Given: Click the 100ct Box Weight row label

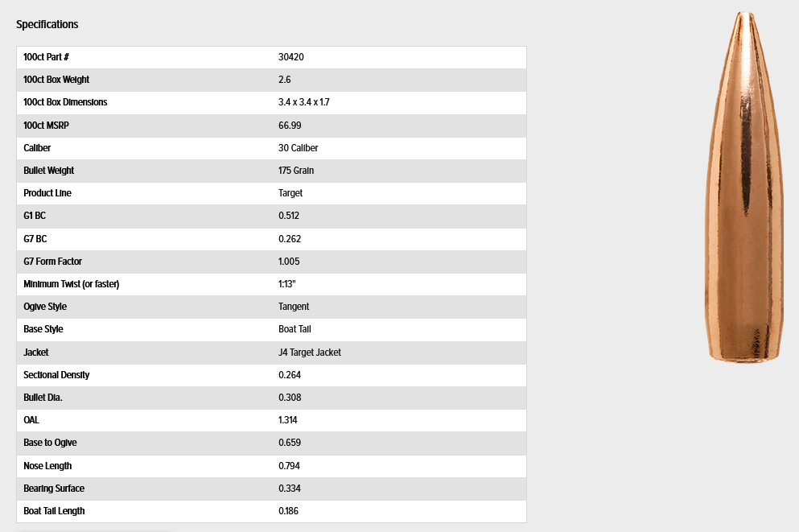Looking at the screenshot, I should pyautogui.click(x=56, y=80).
